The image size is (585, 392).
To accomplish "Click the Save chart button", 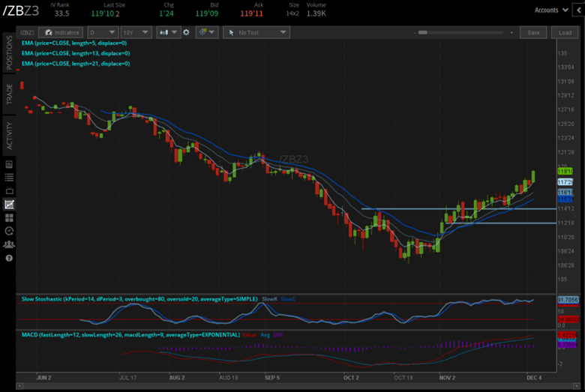I will coord(533,33).
